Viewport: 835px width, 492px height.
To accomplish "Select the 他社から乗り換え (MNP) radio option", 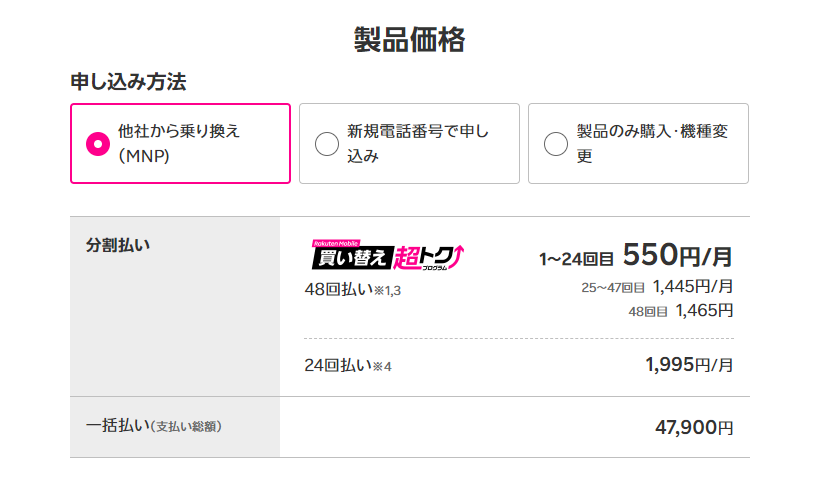I will pos(98,144).
